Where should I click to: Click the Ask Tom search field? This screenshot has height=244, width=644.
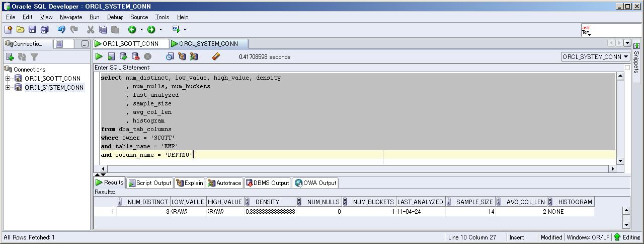coord(610,30)
